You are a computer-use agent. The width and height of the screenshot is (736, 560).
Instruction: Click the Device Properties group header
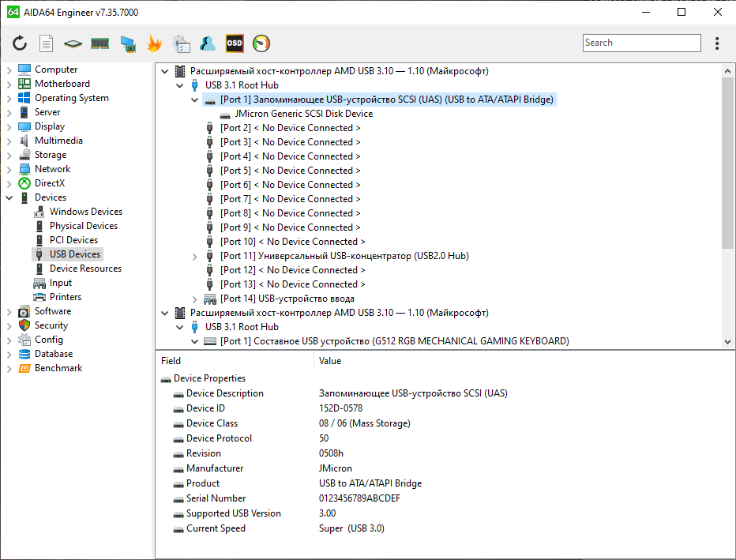pos(209,378)
